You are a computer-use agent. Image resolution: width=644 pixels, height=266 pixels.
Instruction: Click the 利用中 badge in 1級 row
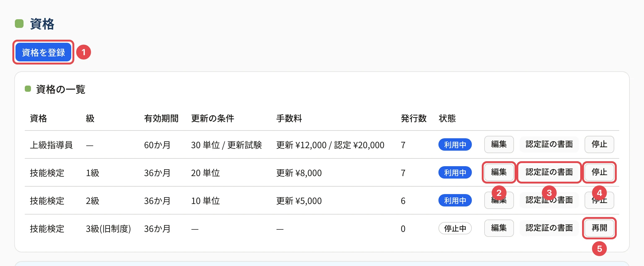[x=455, y=173]
